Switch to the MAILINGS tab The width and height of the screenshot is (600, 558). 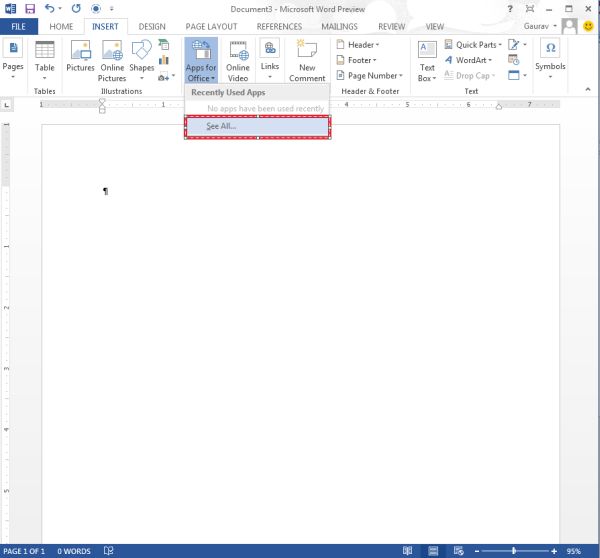(339, 26)
